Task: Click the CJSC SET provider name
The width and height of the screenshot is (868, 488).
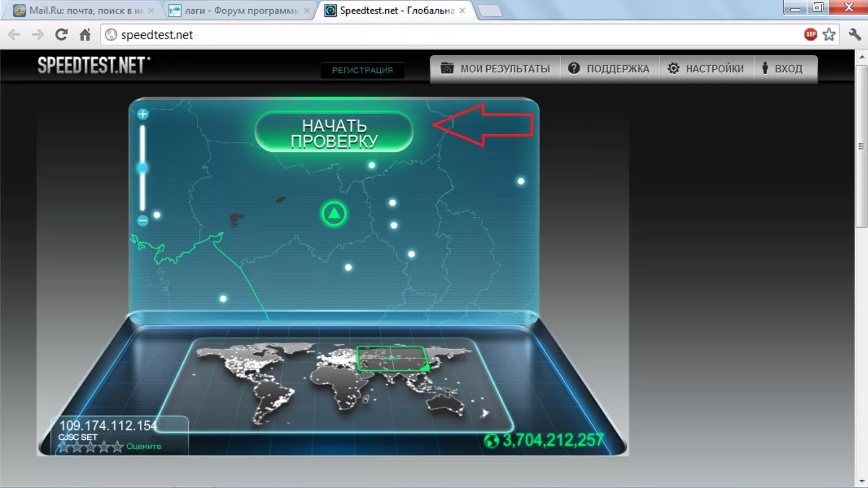Action: click(78, 437)
